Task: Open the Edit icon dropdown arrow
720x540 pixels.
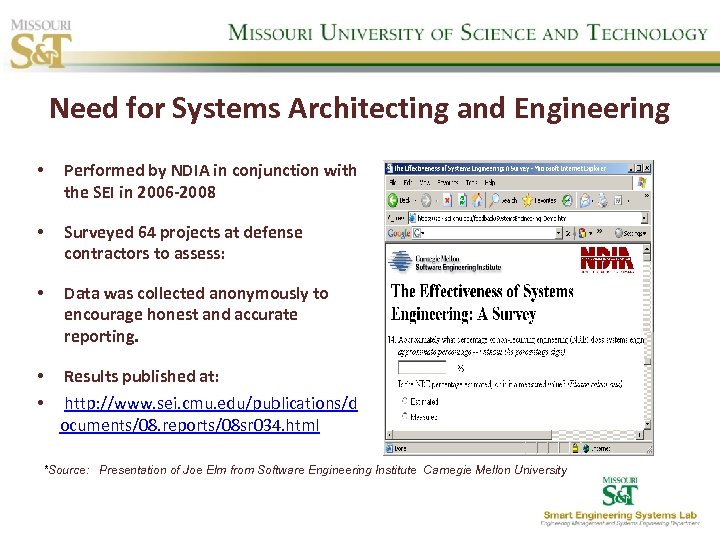Action: [x=628, y=201]
